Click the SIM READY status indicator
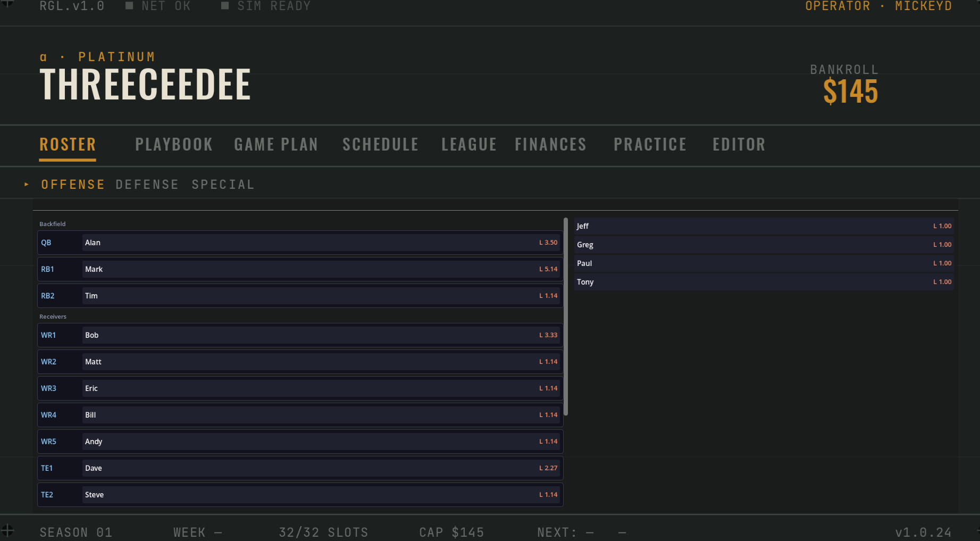This screenshot has height=541, width=980. [x=266, y=6]
